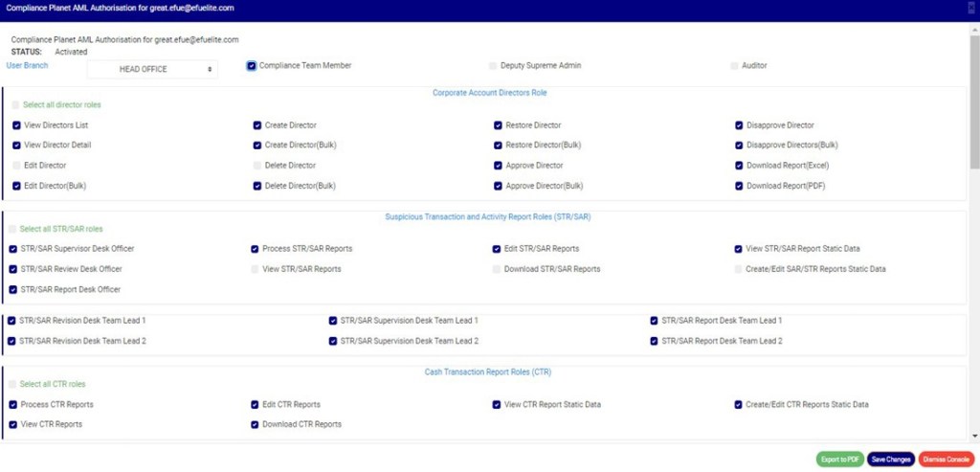Viewport: 980px width, 472px height.
Task: Toggle Create Director(Bulk) checkbox
Action: point(257,146)
